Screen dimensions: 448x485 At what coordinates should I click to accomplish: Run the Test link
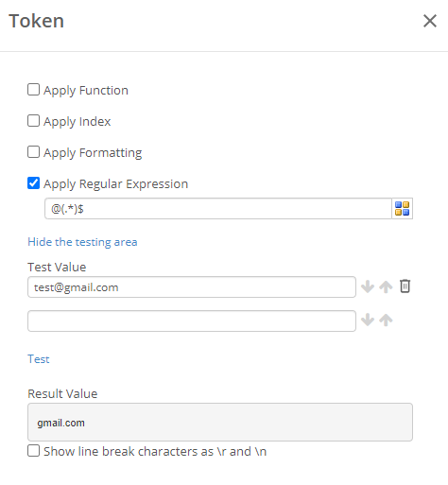(x=39, y=359)
